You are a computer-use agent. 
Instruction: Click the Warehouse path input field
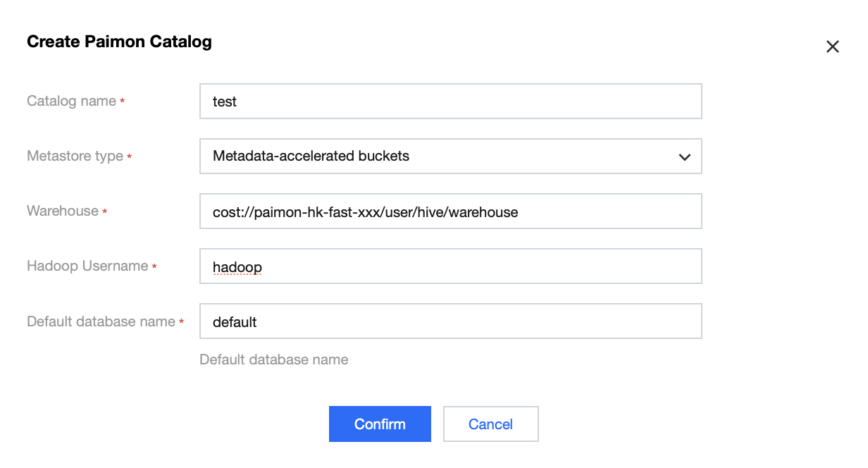(x=451, y=211)
